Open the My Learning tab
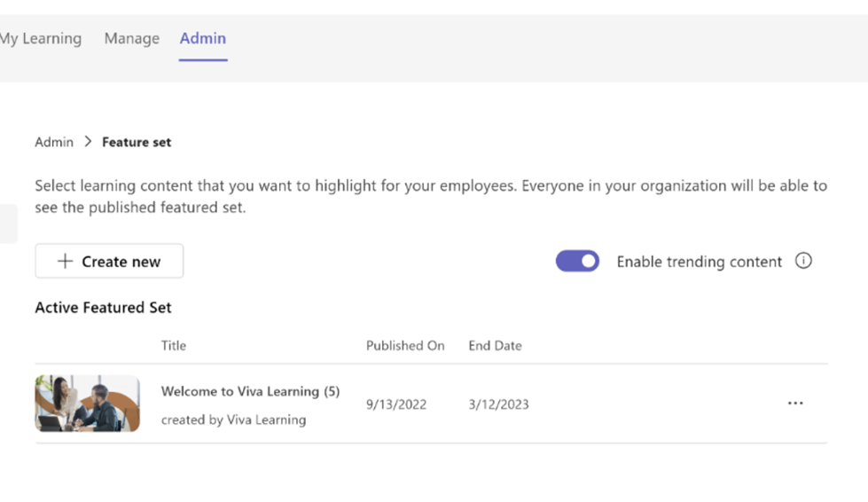This screenshot has width=868, height=502. 41,38
